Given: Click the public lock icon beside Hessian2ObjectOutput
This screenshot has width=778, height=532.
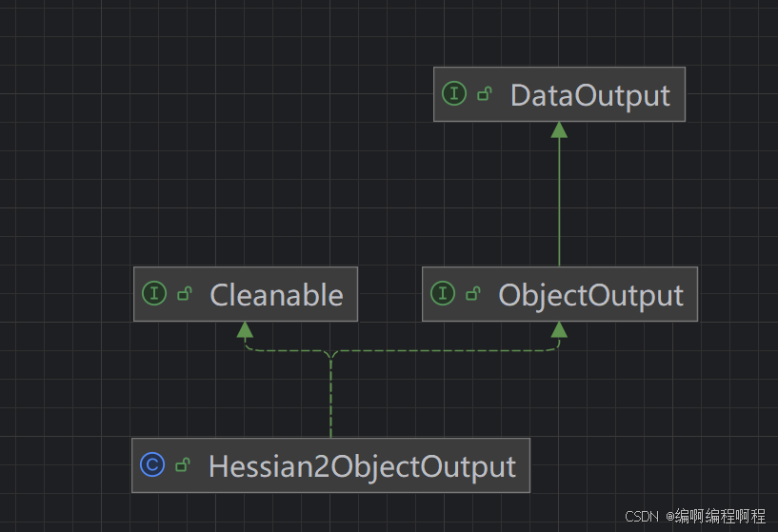Looking at the screenshot, I should pos(183,465).
